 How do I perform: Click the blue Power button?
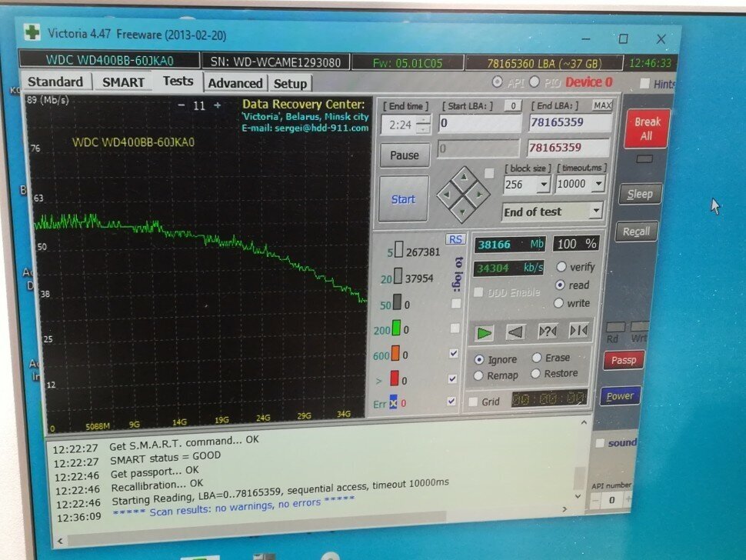620,396
